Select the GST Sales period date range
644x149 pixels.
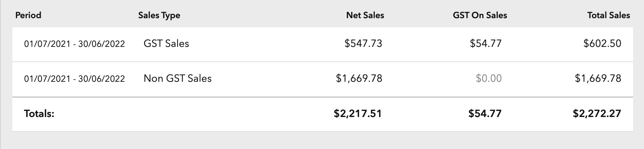point(75,44)
